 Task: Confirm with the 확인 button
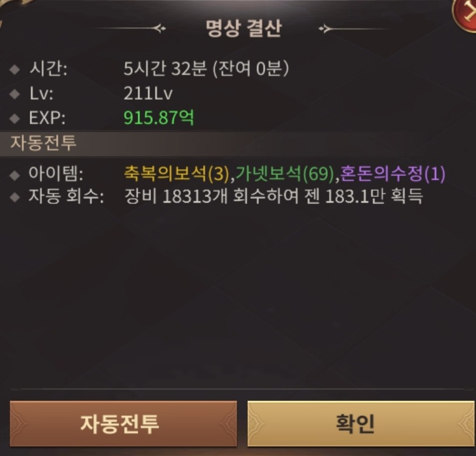[x=360, y=423]
